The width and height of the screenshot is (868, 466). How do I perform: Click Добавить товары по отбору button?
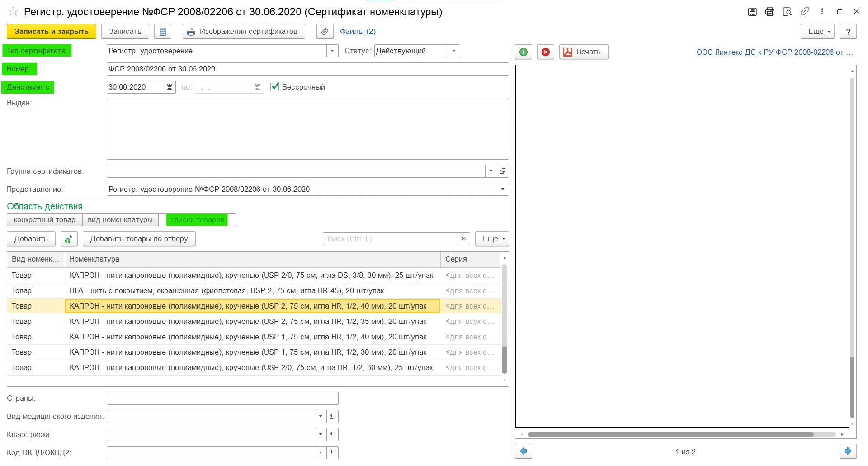(139, 239)
